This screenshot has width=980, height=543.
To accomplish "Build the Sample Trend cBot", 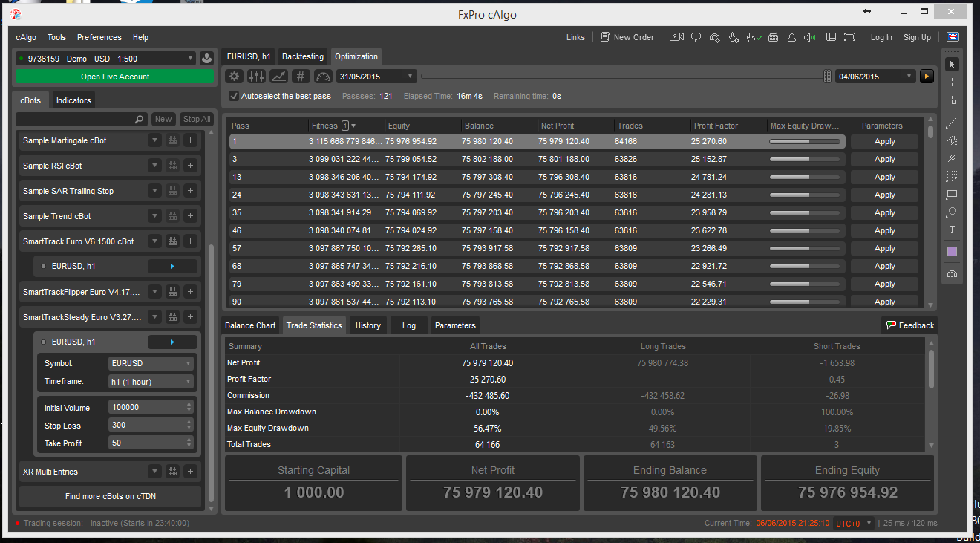I will click(x=172, y=216).
